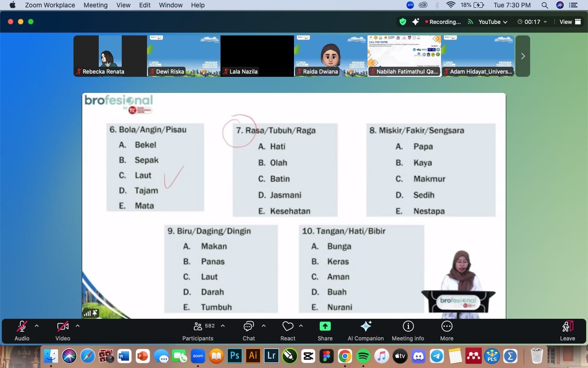Open the YouTube livestream dropdown

pyautogui.click(x=487, y=22)
